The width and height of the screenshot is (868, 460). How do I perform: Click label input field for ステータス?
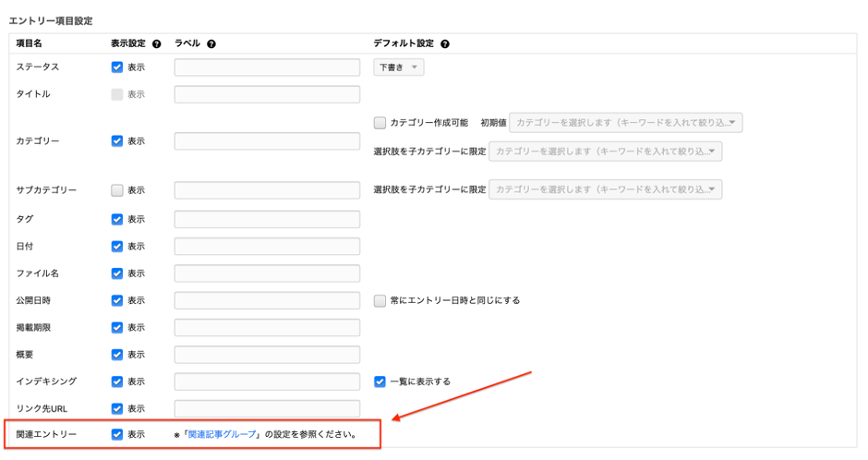(x=267, y=67)
